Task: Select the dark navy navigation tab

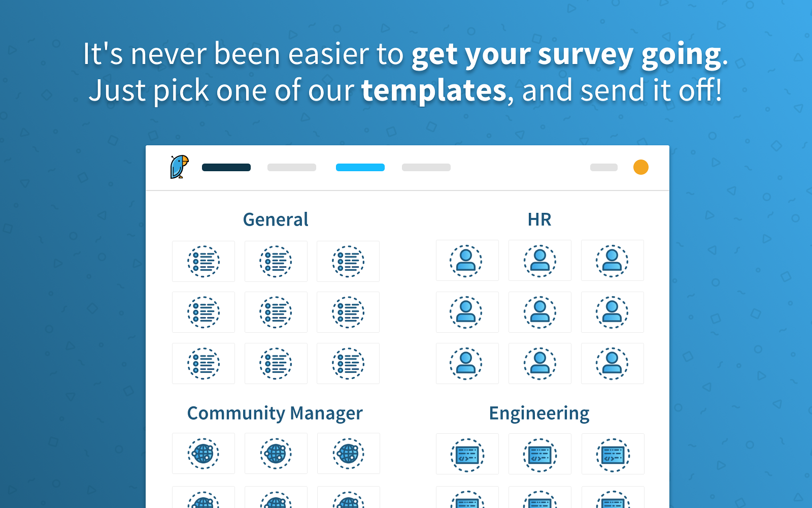Action: [226, 168]
